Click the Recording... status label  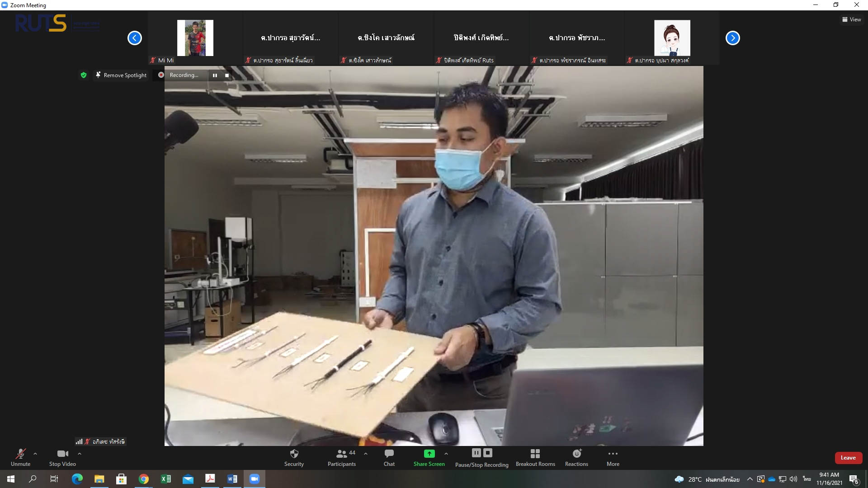pyautogui.click(x=184, y=75)
